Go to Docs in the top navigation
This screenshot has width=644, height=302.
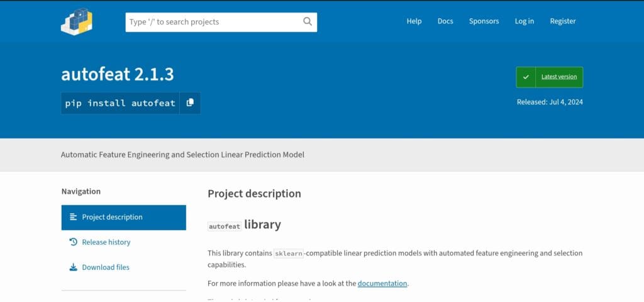pyautogui.click(x=445, y=21)
